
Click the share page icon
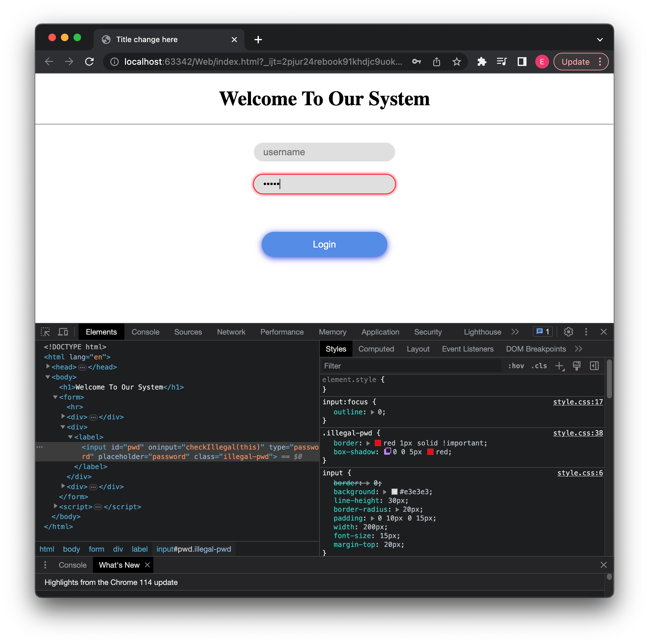pos(436,62)
